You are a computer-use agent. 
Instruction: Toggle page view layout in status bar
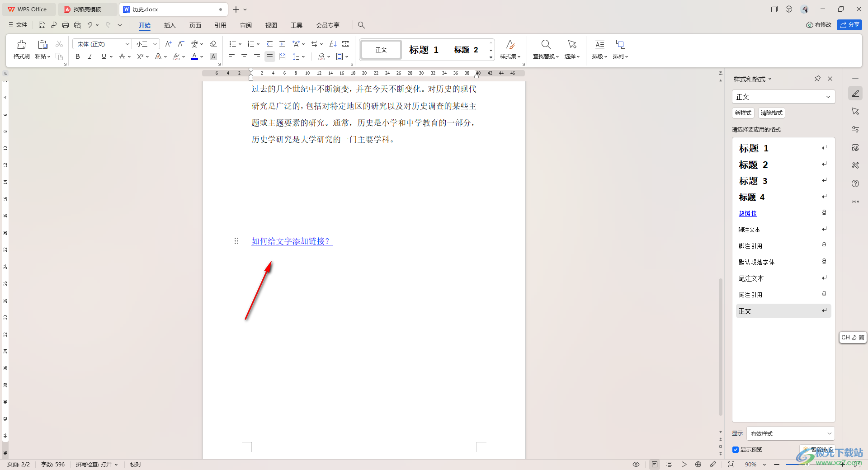[655, 464]
